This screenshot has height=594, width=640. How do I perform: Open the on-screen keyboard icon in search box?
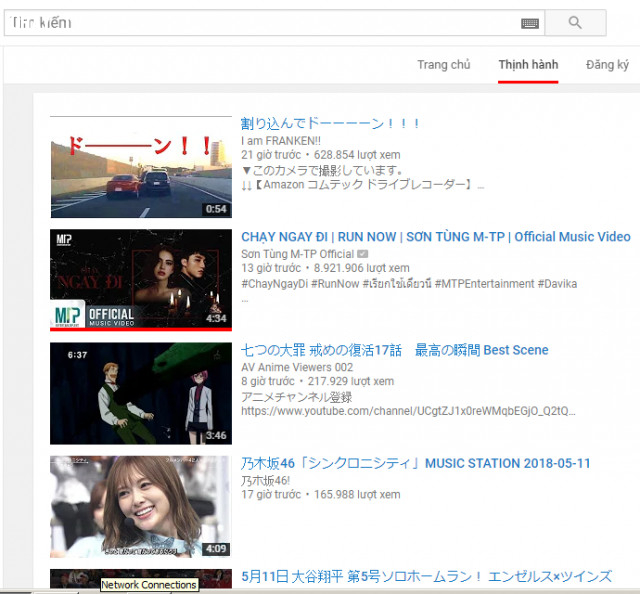(x=530, y=23)
